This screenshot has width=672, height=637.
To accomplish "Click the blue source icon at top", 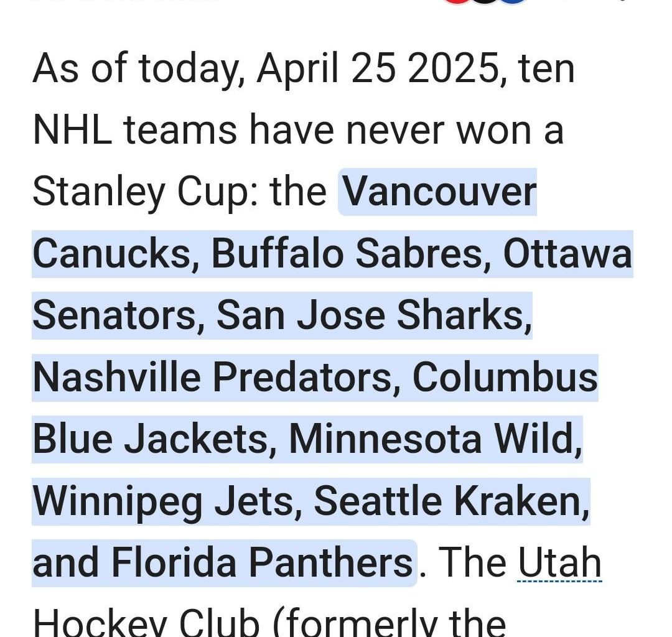I will (x=513, y=2).
